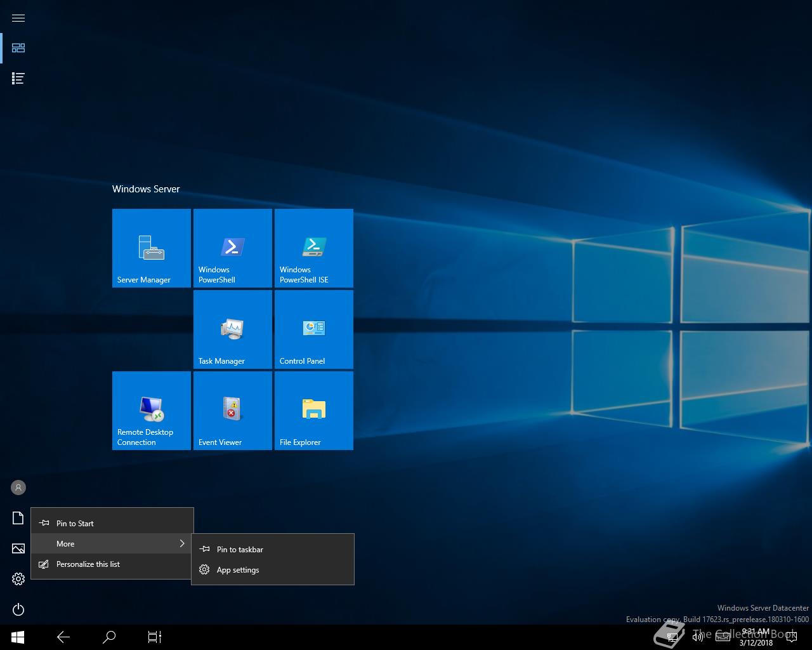
Task: Open taskbar Search
Action: (109, 637)
